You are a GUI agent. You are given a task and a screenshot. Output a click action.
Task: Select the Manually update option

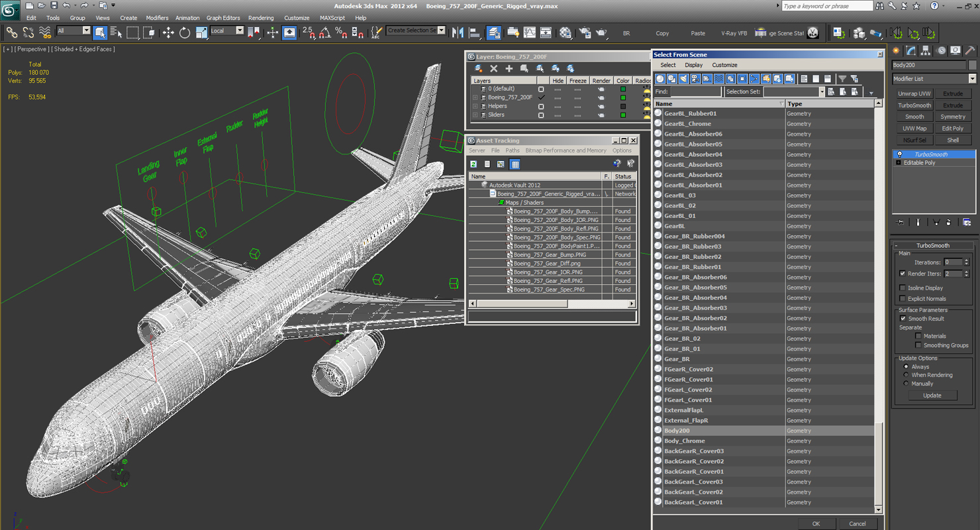pyautogui.click(x=906, y=384)
